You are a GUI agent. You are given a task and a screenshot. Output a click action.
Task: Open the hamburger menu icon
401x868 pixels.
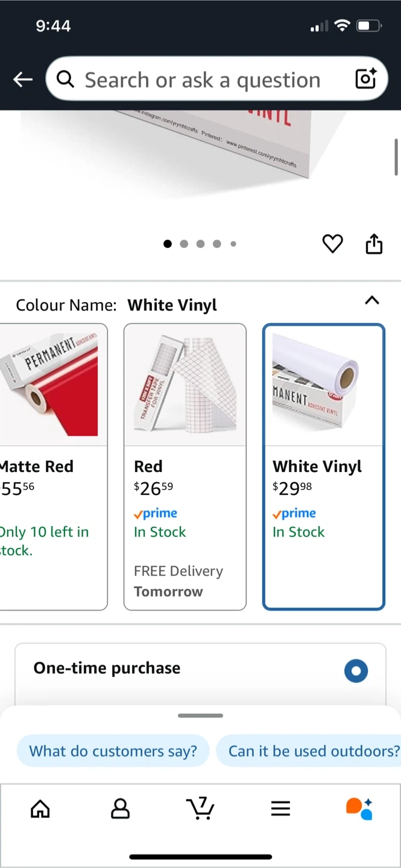[x=280, y=808]
